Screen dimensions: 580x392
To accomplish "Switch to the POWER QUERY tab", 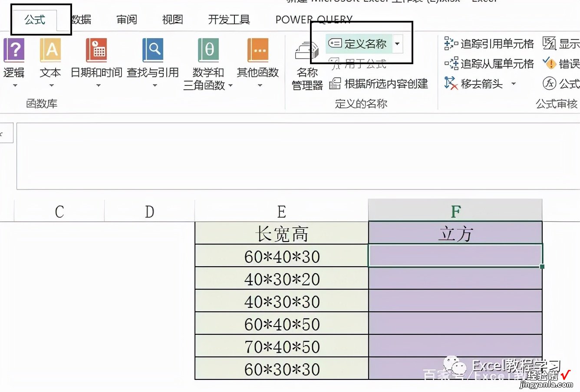I will tap(314, 20).
